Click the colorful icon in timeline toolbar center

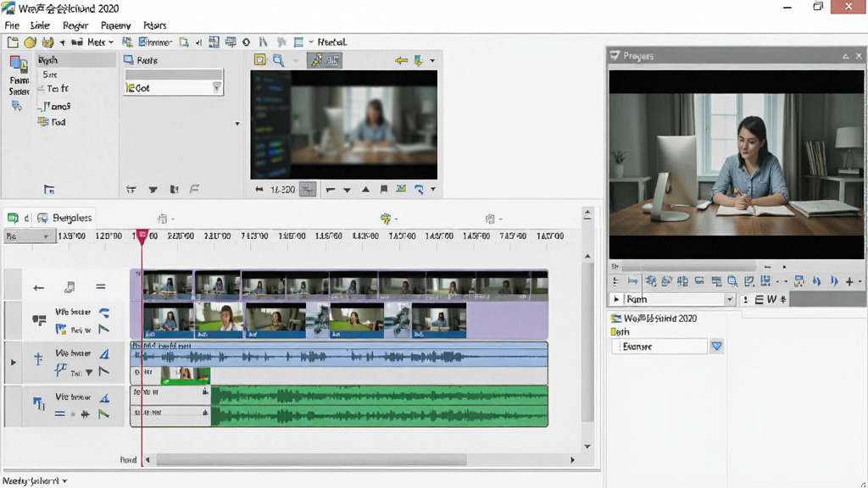pos(386,219)
